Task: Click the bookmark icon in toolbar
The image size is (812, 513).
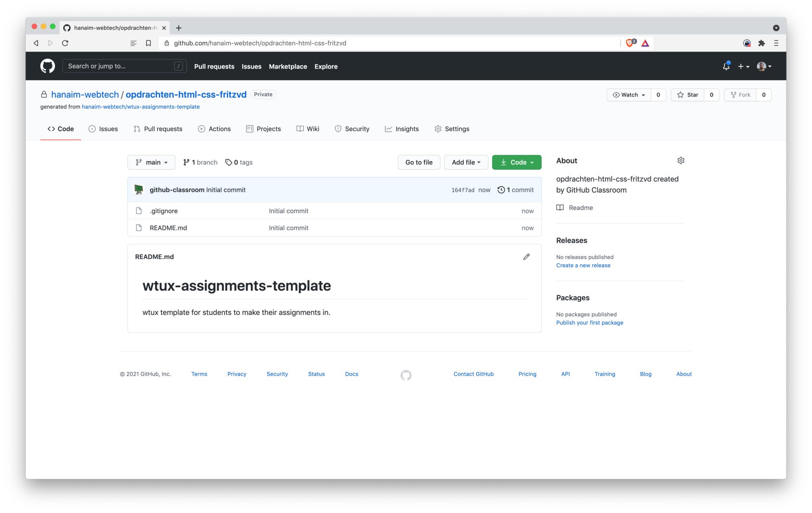Action: [x=148, y=43]
